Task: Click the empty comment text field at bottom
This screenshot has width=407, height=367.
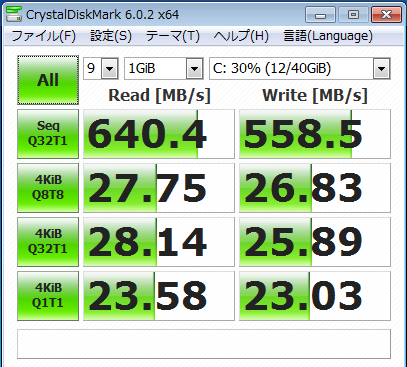Action: pos(204,344)
